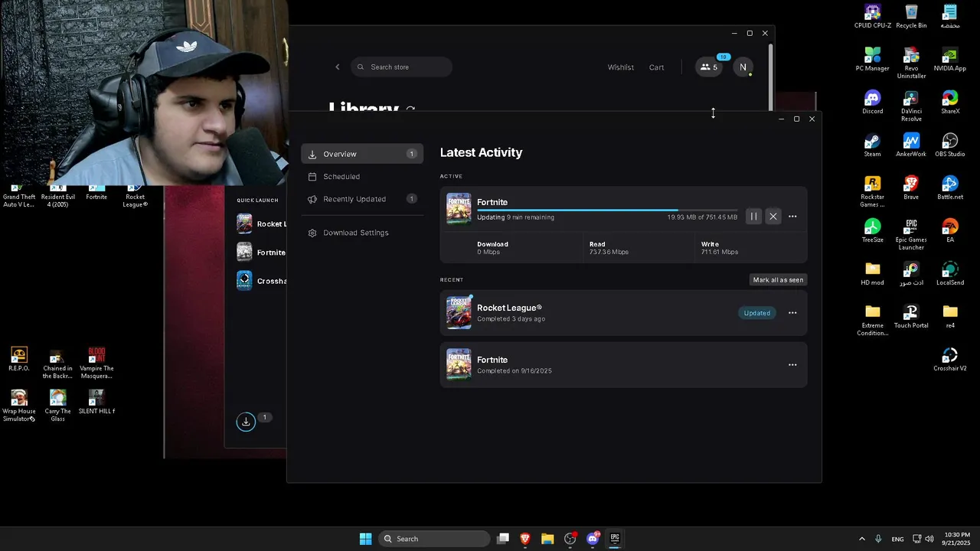Open HD mod folder
980x551 pixels.
[x=873, y=274]
